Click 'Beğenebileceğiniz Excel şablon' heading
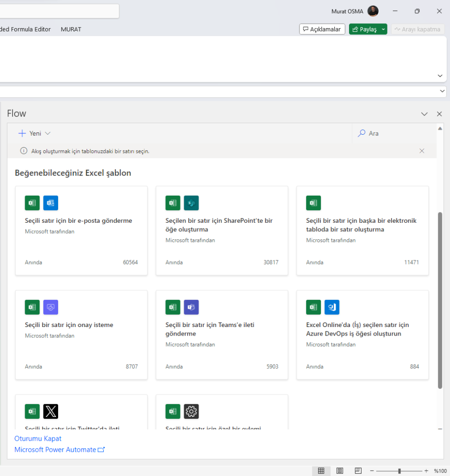450x476 pixels. (73, 173)
